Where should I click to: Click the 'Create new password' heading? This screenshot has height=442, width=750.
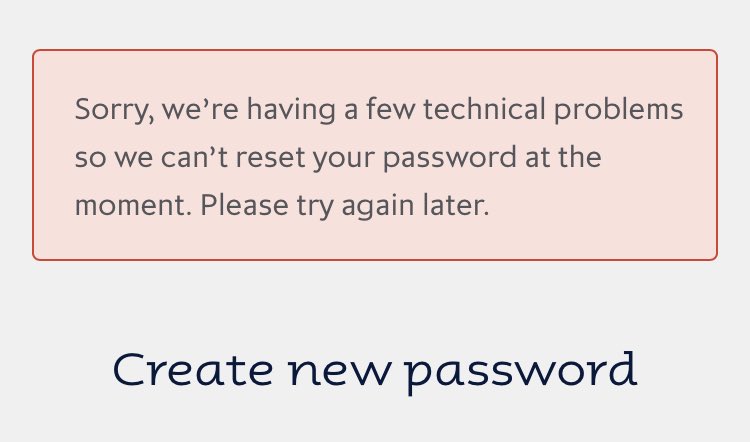click(375, 370)
